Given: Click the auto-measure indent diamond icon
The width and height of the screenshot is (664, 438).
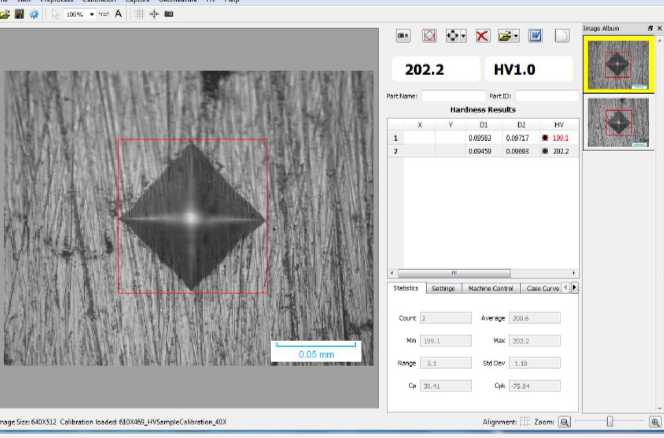Looking at the screenshot, I should pos(429,36).
